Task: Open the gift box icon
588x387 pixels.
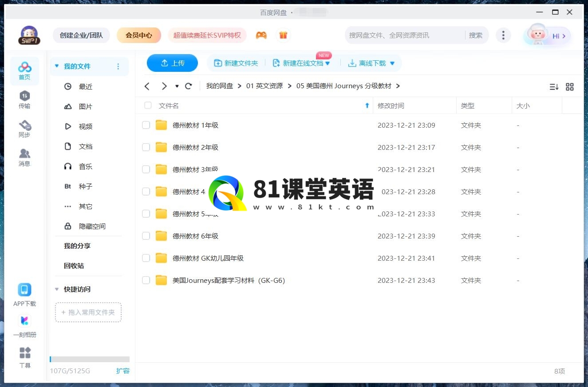Action: 283,35
